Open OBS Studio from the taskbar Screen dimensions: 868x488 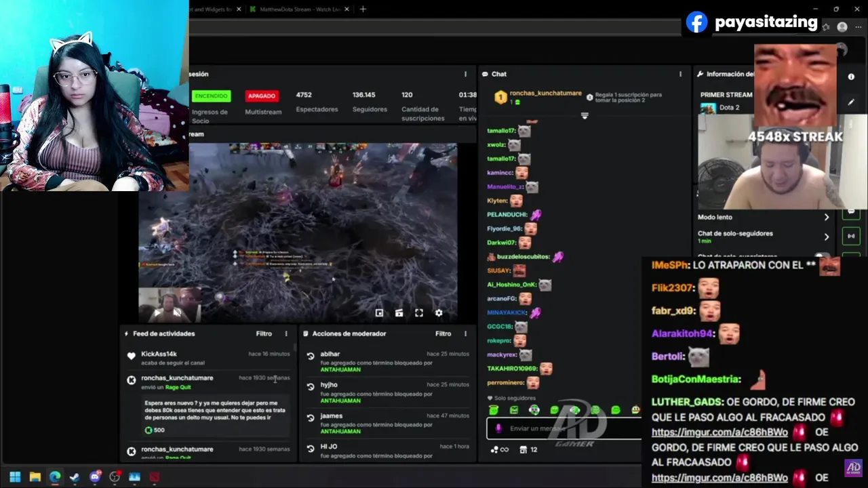point(115,477)
